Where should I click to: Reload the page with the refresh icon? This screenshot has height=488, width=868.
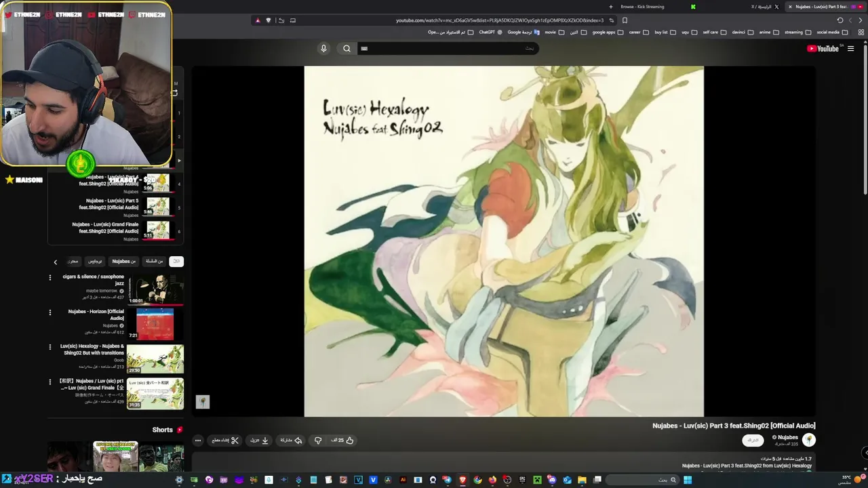point(840,20)
